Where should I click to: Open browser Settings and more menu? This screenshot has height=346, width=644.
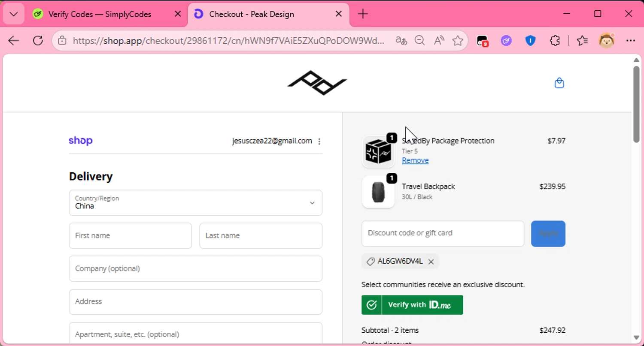pos(630,41)
